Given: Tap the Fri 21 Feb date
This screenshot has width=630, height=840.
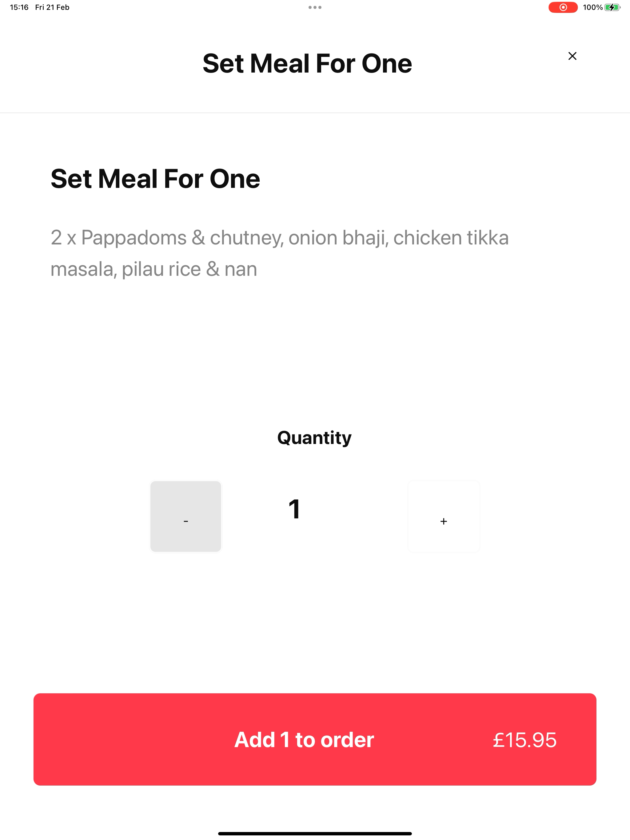Looking at the screenshot, I should 52,7.
